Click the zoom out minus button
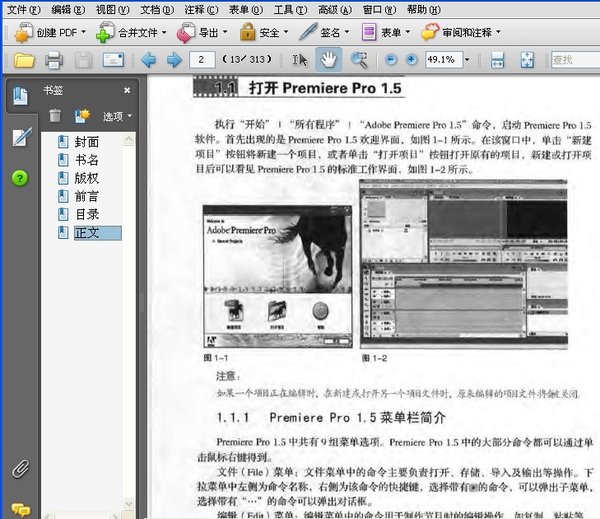The image size is (600, 519). (391, 60)
